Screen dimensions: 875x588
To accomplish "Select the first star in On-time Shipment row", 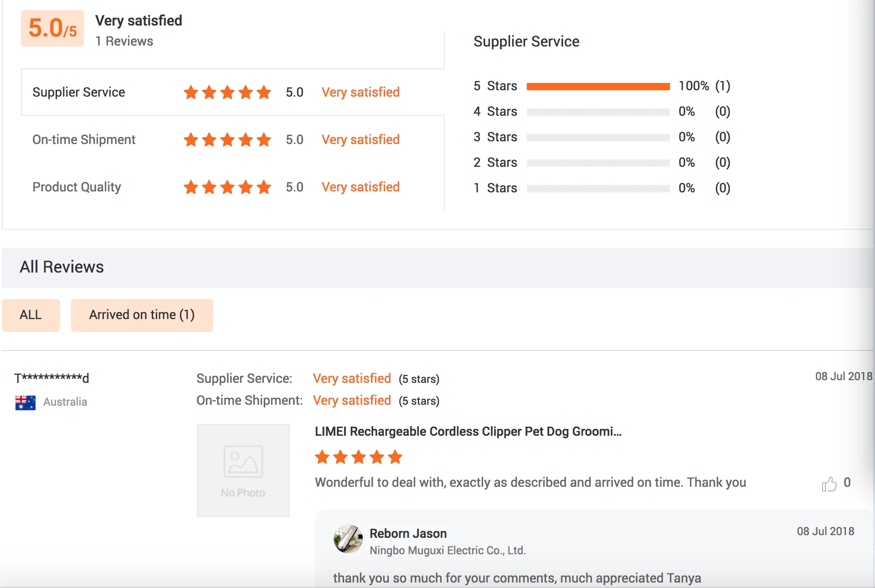I will coord(191,140).
